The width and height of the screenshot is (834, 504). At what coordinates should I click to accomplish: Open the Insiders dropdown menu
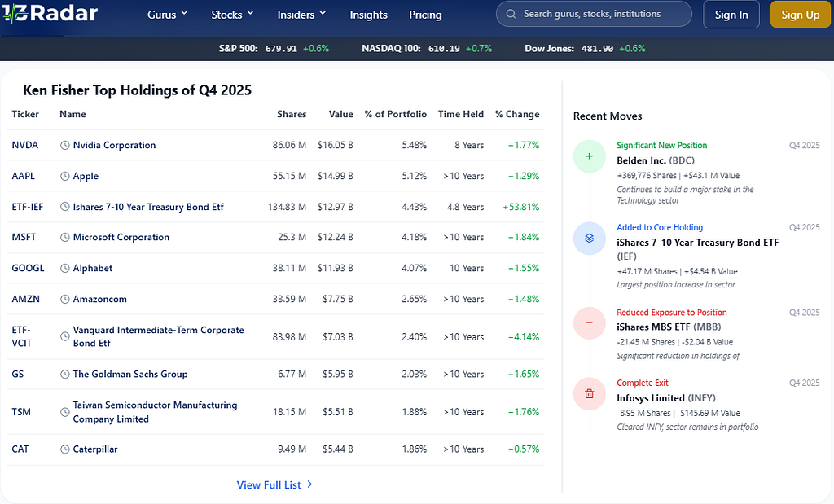[301, 15]
